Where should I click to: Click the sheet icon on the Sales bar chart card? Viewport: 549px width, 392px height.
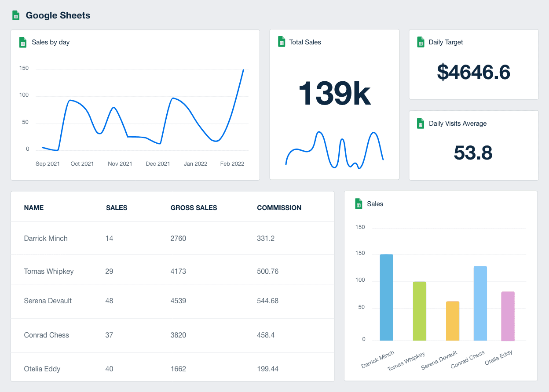[358, 203]
